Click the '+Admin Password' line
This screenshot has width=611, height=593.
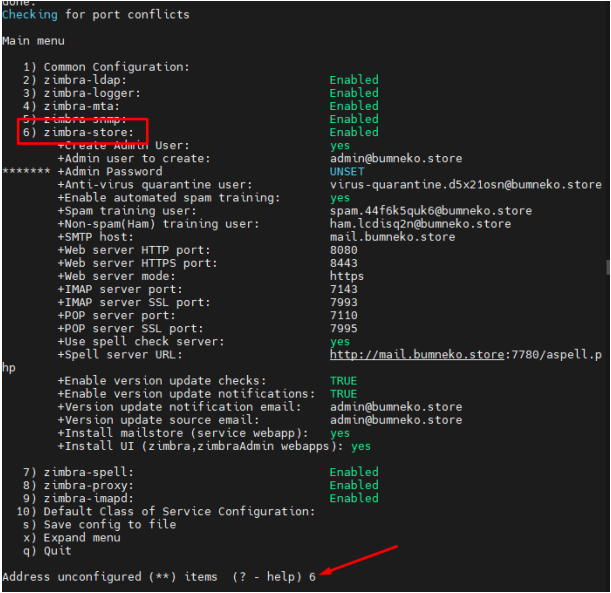[110, 172]
